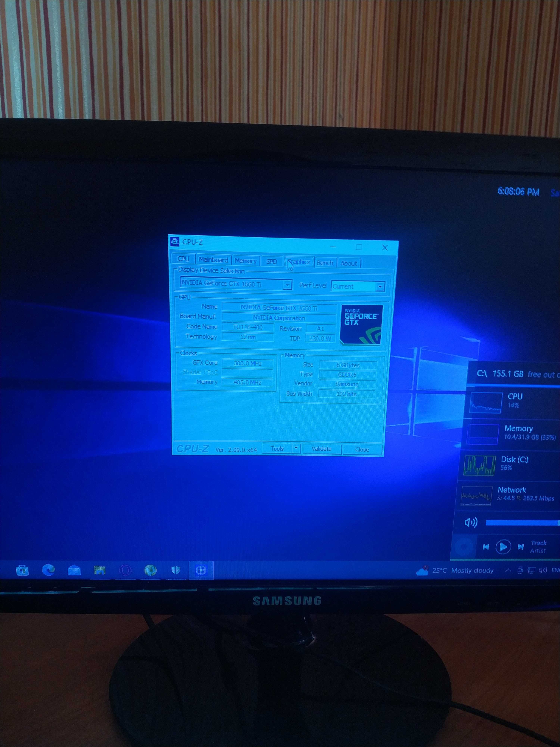Click the Close button in CPU-Z

tap(362, 450)
